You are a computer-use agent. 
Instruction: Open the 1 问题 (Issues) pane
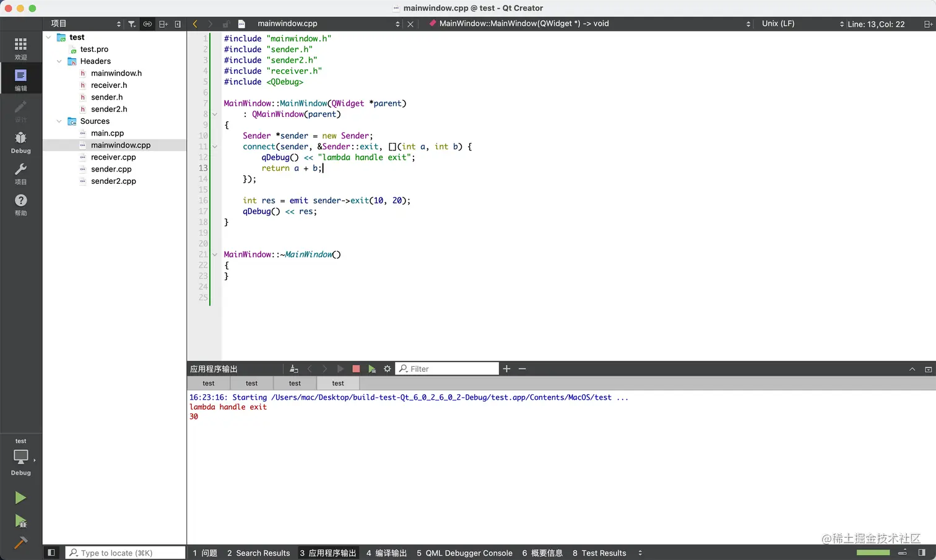pyautogui.click(x=205, y=553)
